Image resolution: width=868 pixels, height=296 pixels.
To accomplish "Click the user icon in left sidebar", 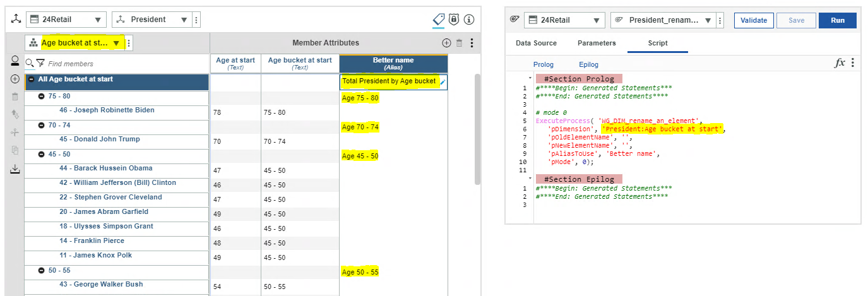I will coord(15,61).
